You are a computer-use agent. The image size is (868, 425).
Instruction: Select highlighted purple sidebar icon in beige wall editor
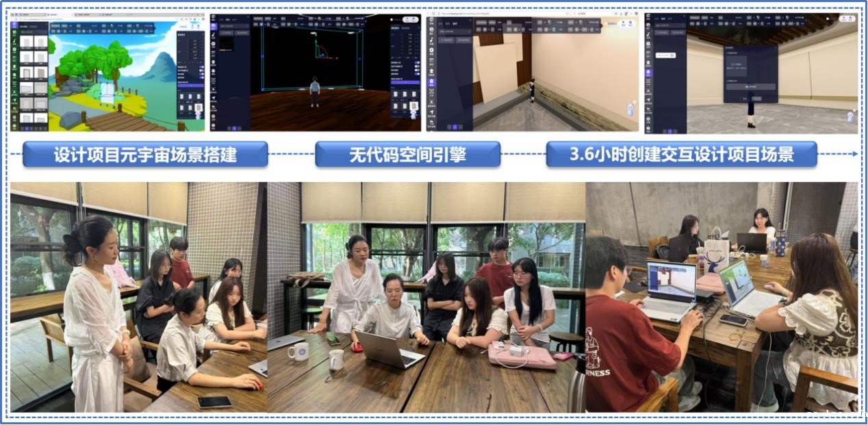pyautogui.click(x=431, y=82)
